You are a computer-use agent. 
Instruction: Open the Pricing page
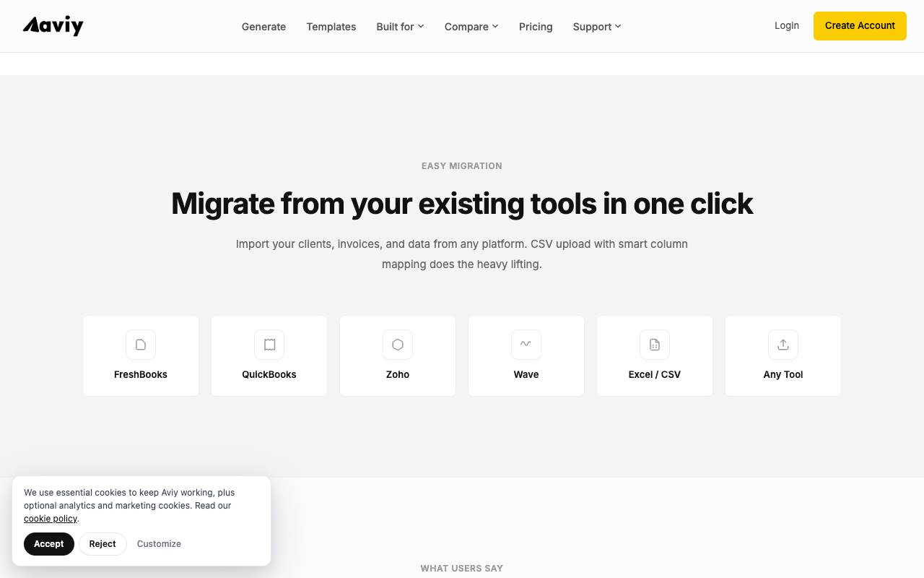[536, 27]
